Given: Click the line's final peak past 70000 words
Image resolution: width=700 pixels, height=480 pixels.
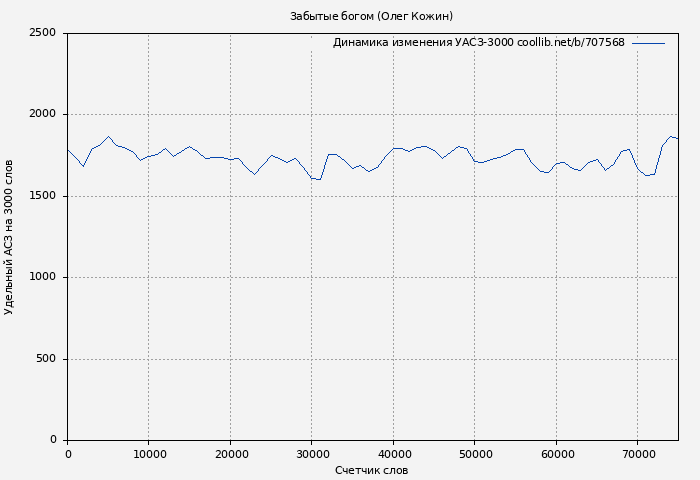Looking at the screenshot, I should [x=671, y=137].
